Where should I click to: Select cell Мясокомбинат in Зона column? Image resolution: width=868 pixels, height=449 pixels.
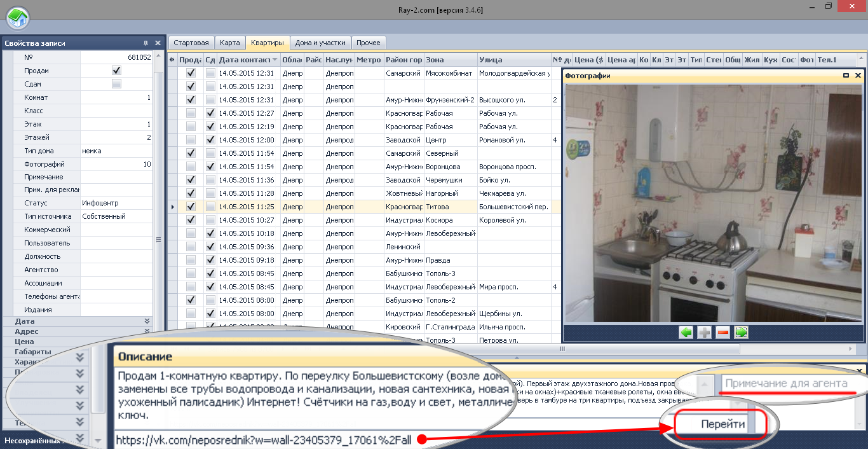coord(451,73)
